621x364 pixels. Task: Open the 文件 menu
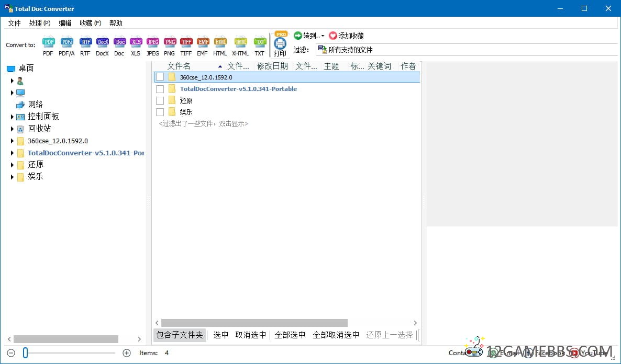(x=14, y=23)
